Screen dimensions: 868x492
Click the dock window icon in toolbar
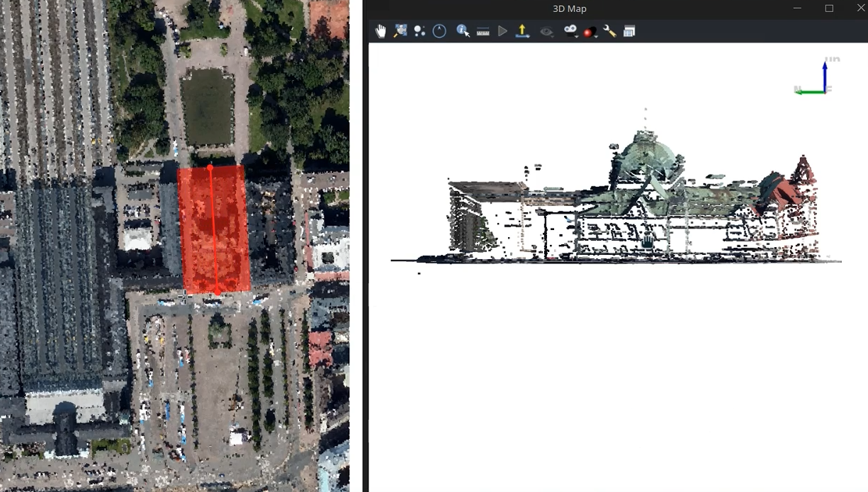pyautogui.click(x=629, y=31)
